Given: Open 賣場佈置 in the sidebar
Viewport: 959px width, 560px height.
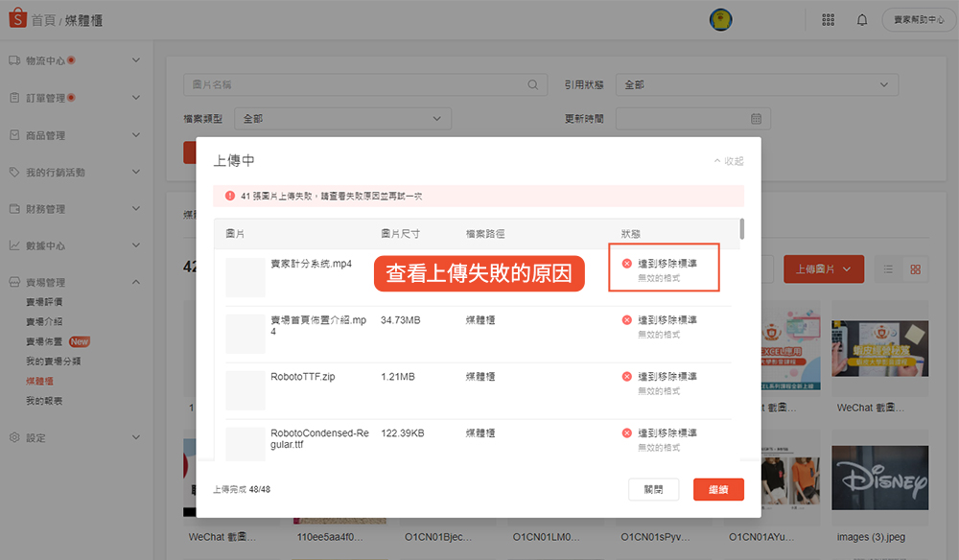Looking at the screenshot, I should click(44, 341).
